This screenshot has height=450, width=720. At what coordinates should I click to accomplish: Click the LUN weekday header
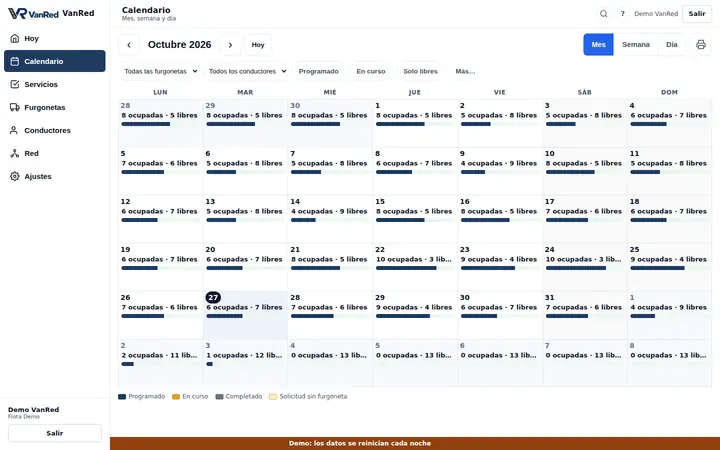(160, 92)
